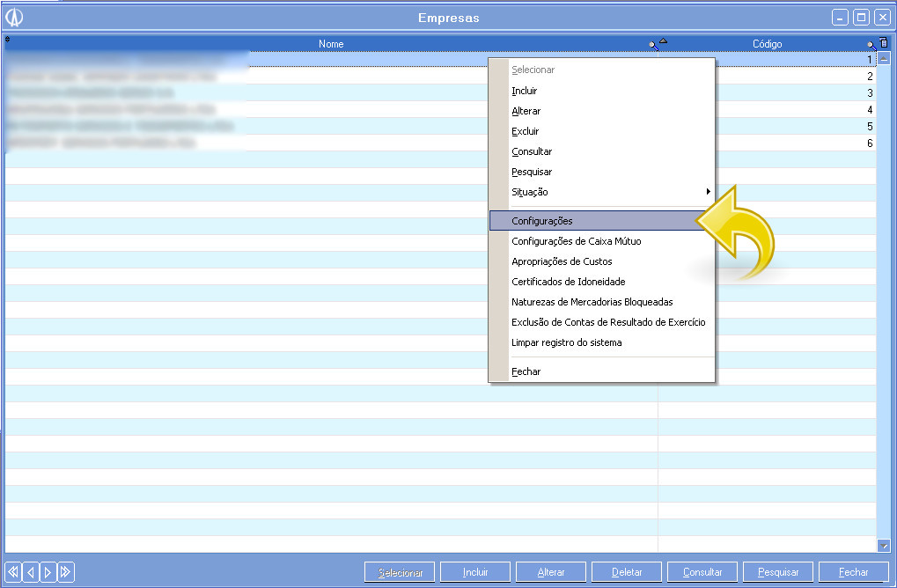This screenshot has width=897, height=588.
Task: Open Configurações de Caixa Mútuo menu item
Action: pyautogui.click(x=576, y=241)
